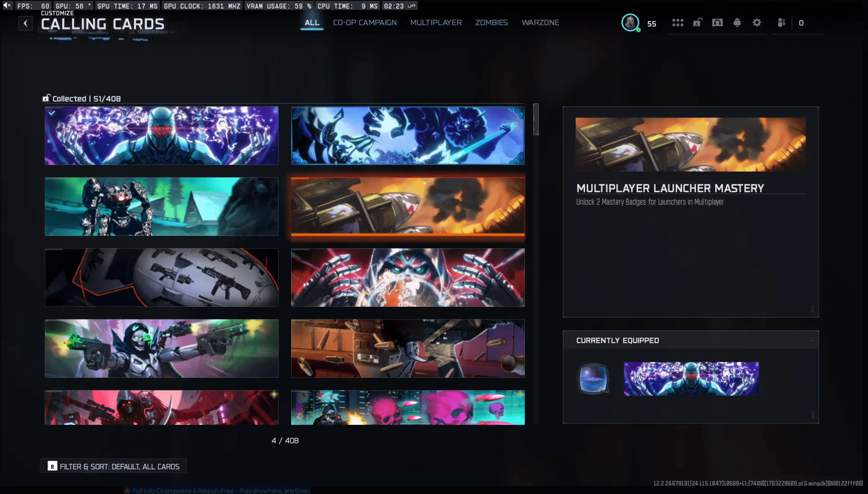The height and width of the screenshot is (494, 868).
Task: Open Filter & Sort options
Action: (x=113, y=466)
